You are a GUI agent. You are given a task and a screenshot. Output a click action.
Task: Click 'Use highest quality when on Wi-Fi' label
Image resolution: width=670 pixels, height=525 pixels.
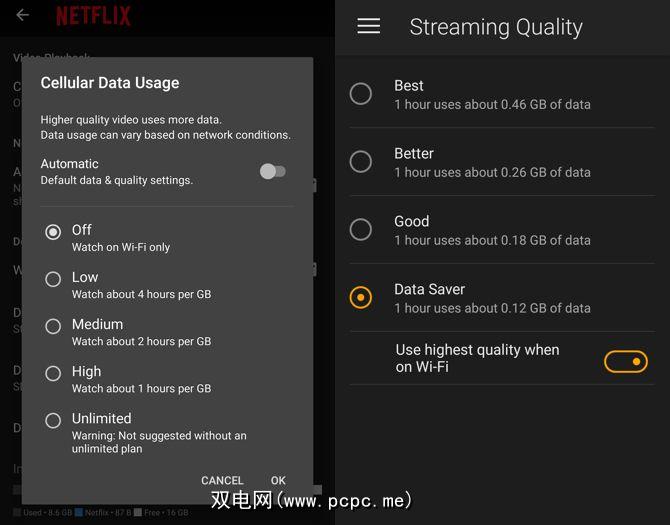point(477,358)
